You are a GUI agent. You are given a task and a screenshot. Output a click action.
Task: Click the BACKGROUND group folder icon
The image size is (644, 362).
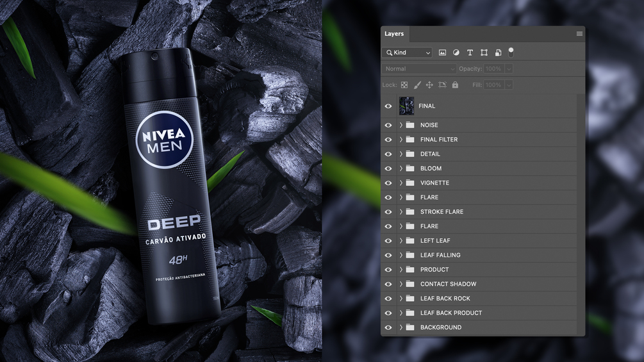click(410, 327)
